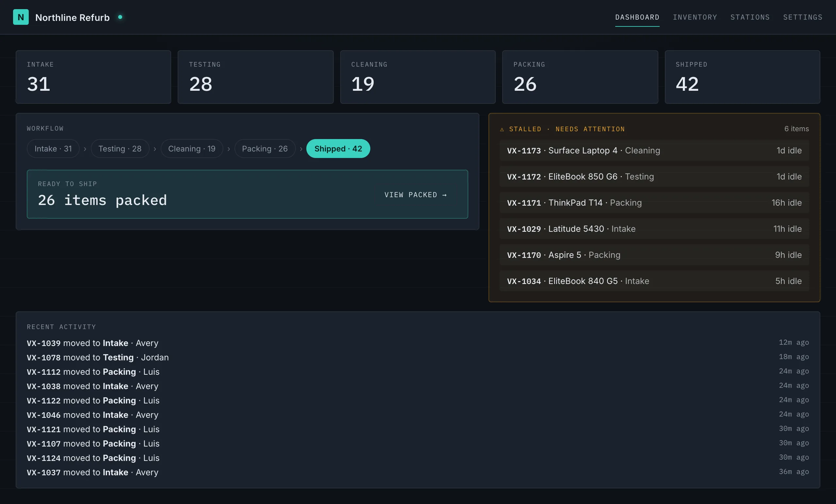
Task: Click the Intake 31 stat card
Action: pyautogui.click(x=93, y=77)
